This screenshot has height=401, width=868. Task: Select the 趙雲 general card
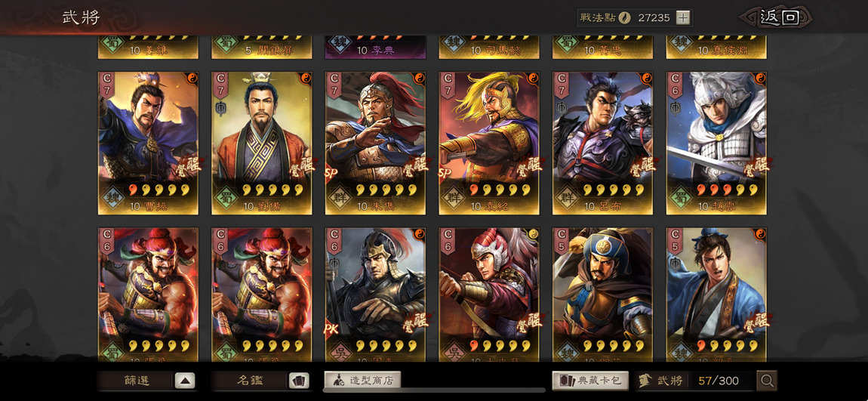coord(716,143)
